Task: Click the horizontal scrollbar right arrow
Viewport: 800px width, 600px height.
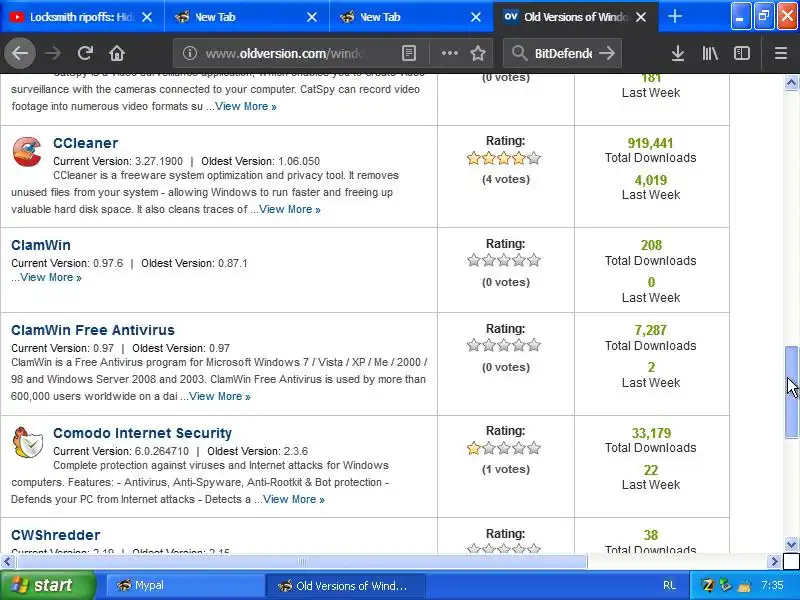Action: [774, 562]
